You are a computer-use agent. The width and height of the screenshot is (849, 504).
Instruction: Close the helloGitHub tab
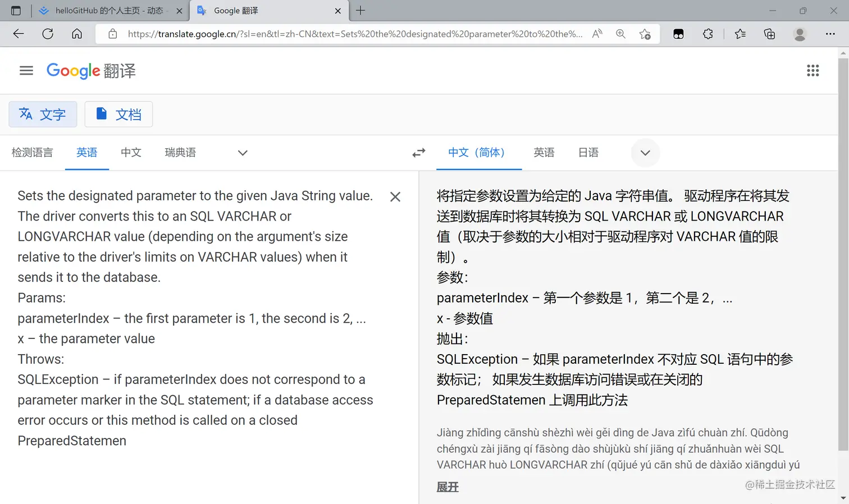point(179,11)
